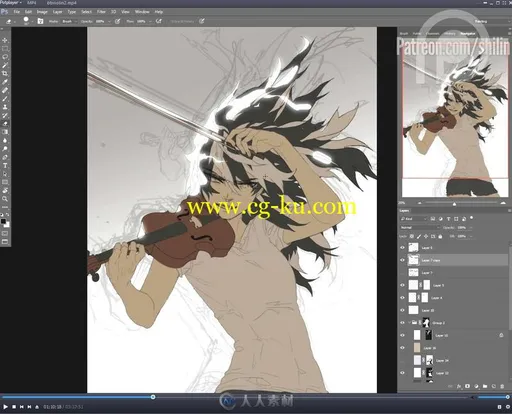Select the Rectangle shape tool
The height and width of the screenshot is (414, 512).
pos(5,182)
